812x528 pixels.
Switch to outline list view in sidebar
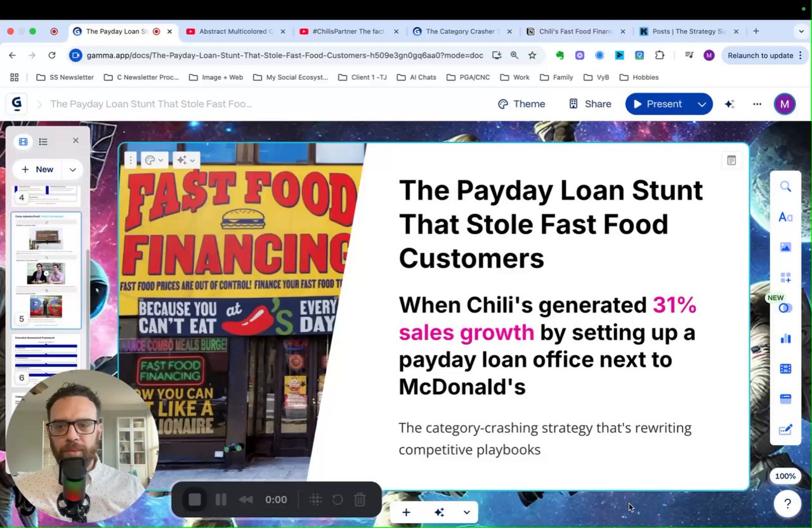43,141
